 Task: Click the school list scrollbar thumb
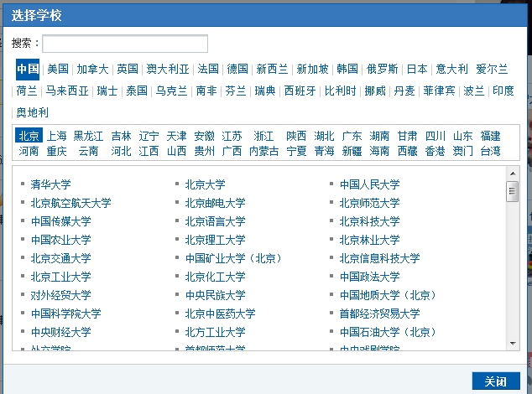tap(513, 192)
